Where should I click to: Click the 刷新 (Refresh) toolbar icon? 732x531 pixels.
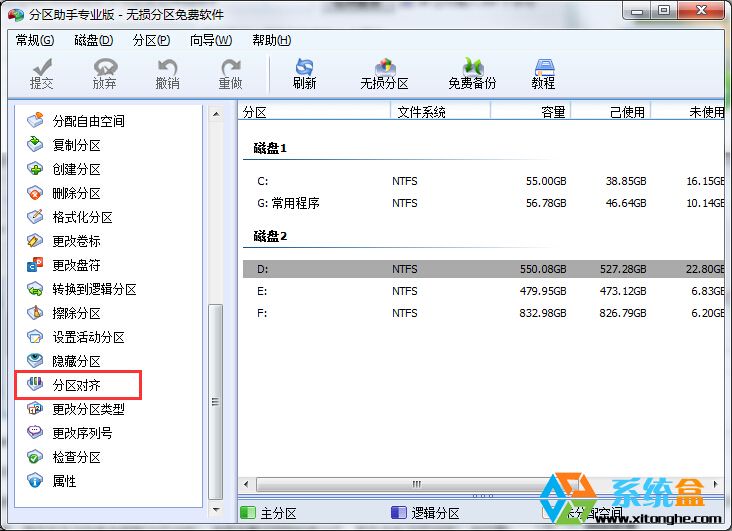(x=304, y=73)
